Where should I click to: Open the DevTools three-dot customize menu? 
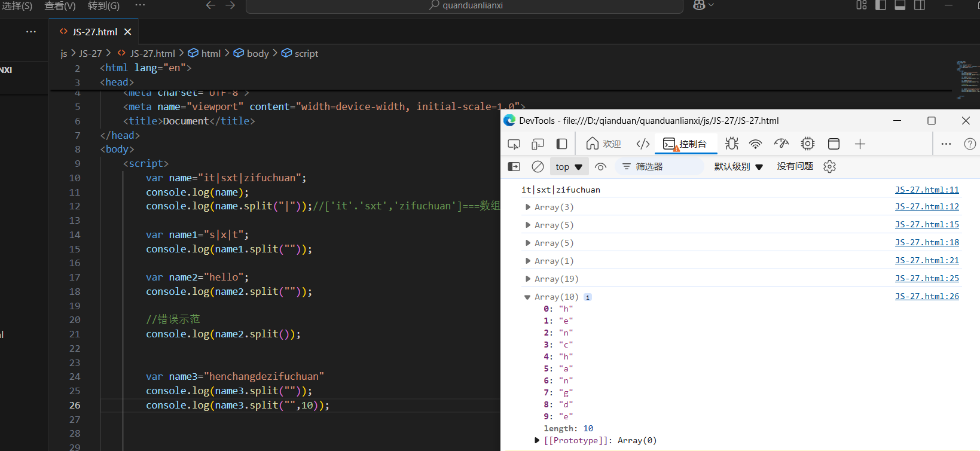pos(946,144)
